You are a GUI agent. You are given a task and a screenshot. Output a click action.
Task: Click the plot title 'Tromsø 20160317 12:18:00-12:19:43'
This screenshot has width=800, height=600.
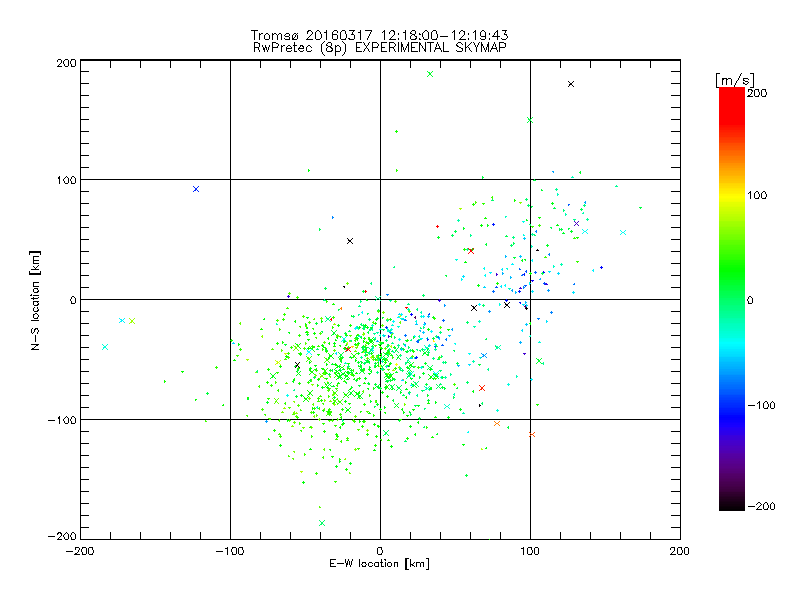pyautogui.click(x=379, y=35)
